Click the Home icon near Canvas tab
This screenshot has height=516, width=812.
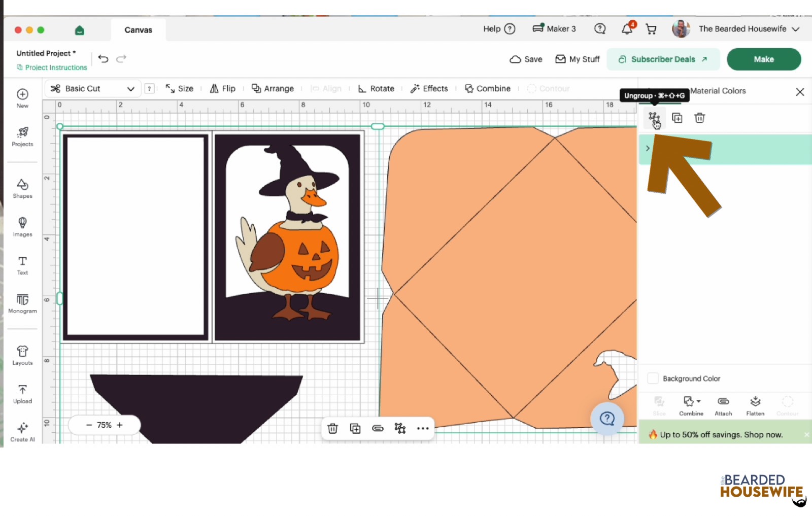pyautogui.click(x=79, y=30)
